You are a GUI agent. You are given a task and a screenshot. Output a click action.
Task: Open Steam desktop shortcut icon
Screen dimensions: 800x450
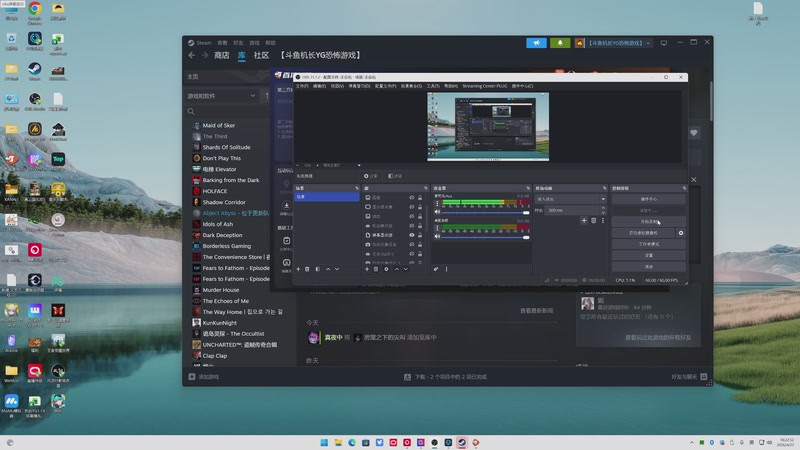coord(35,71)
